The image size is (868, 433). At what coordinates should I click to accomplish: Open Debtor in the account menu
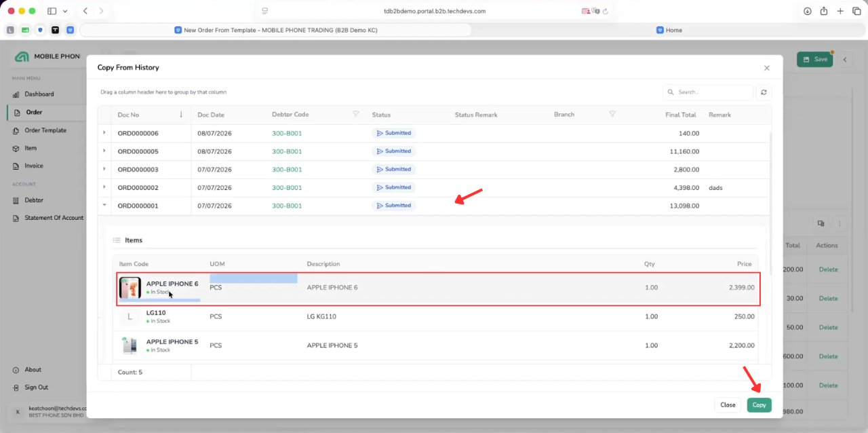(34, 200)
